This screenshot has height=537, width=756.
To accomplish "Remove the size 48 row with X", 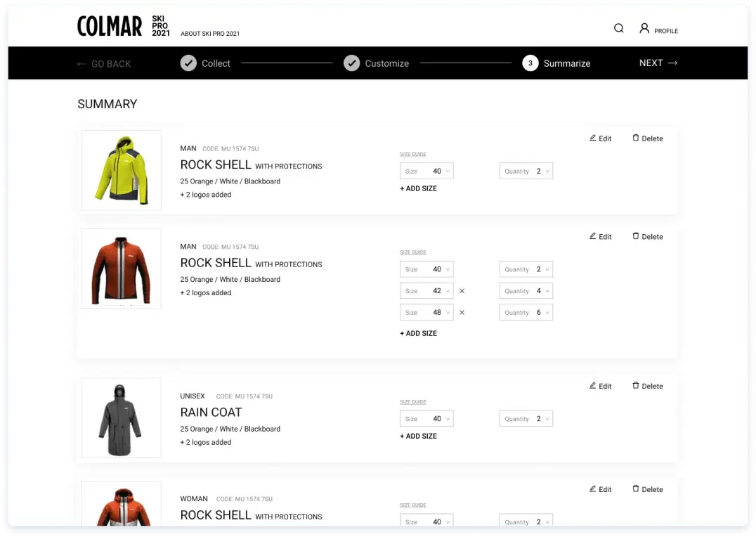I will (x=462, y=313).
